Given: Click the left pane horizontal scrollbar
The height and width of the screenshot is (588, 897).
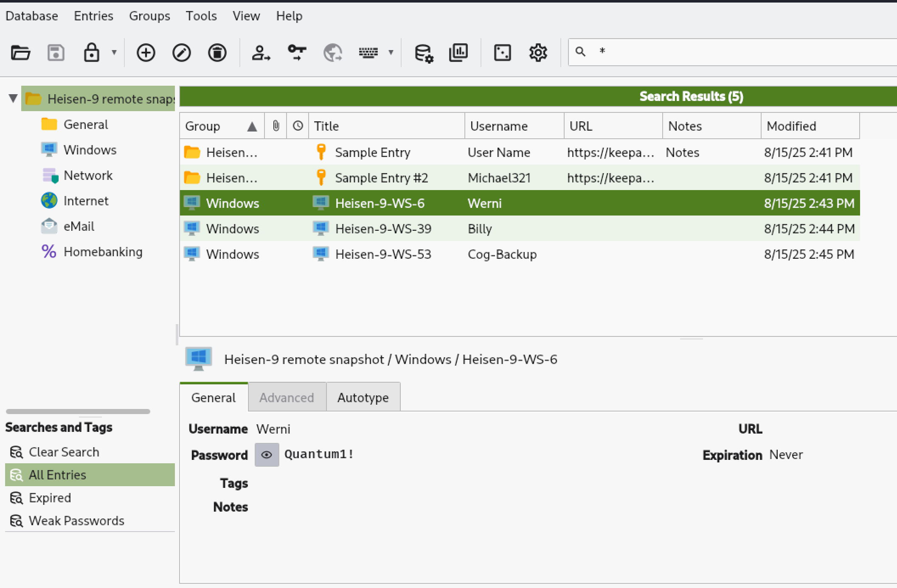Looking at the screenshot, I should [78, 412].
